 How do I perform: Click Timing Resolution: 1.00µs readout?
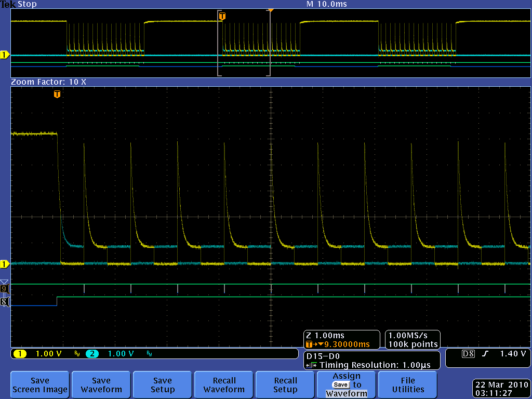point(375,365)
